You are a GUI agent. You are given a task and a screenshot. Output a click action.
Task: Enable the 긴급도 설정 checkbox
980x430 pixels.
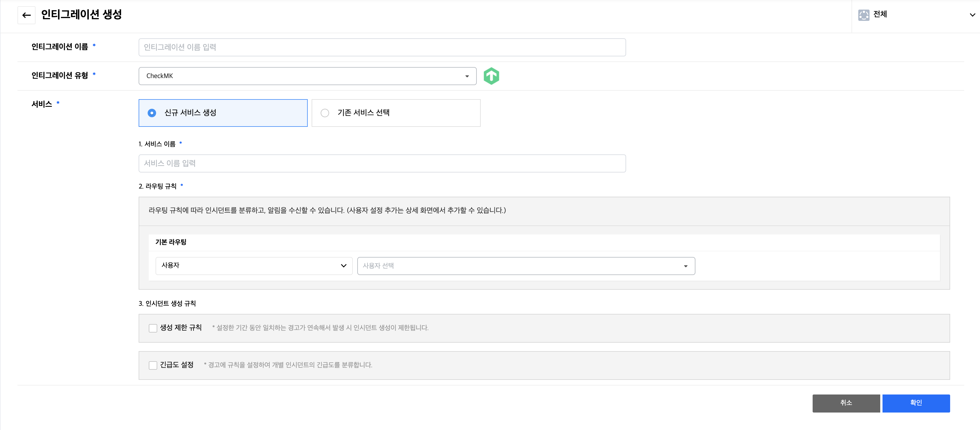pos(153,365)
